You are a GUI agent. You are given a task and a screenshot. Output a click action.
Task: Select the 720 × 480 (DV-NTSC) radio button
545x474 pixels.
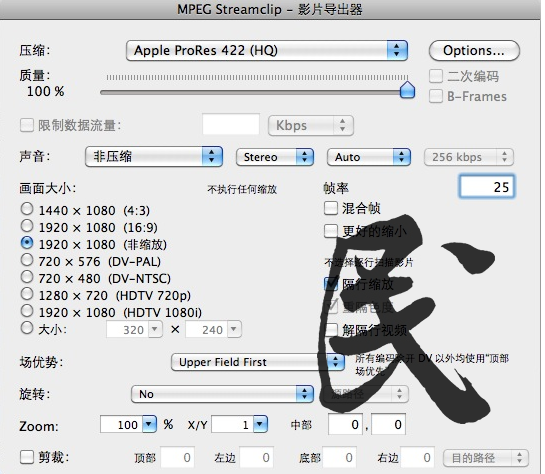click(27, 277)
